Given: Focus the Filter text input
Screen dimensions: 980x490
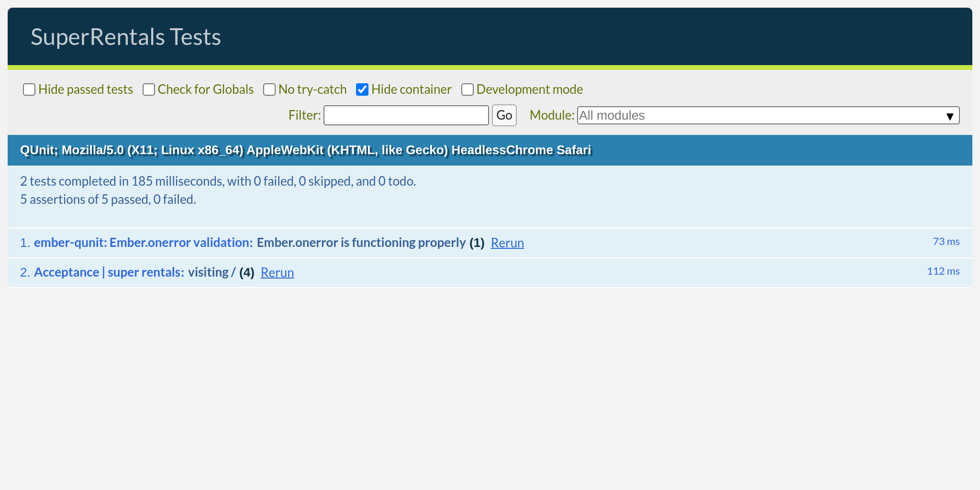Looking at the screenshot, I should [x=406, y=115].
